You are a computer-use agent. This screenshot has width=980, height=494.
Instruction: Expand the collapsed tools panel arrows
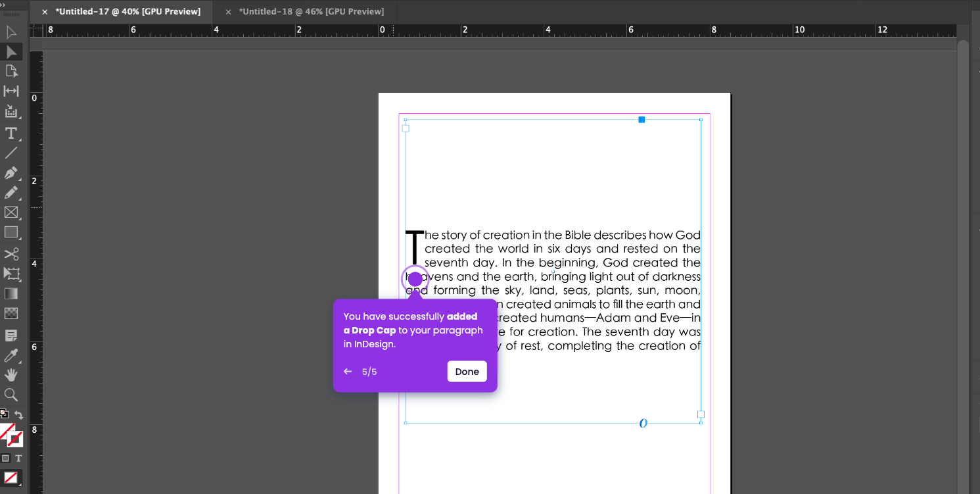pyautogui.click(x=4, y=4)
